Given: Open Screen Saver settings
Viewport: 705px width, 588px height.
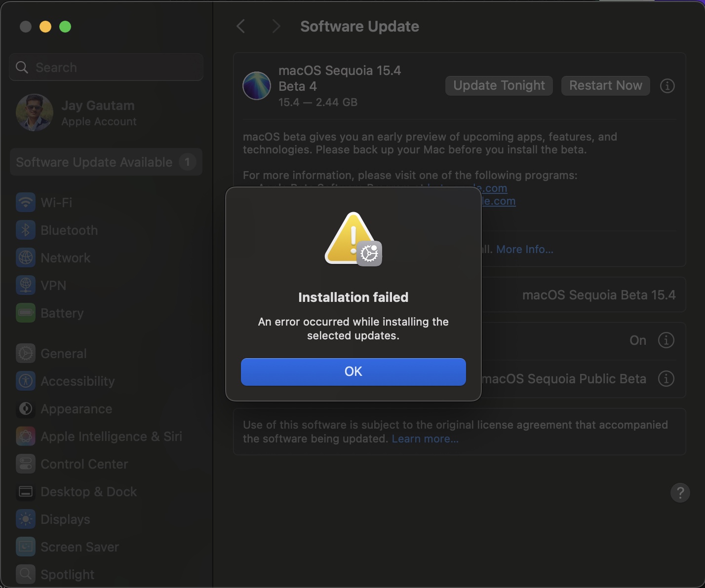Looking at the screenshot, I should pos(106,547).
